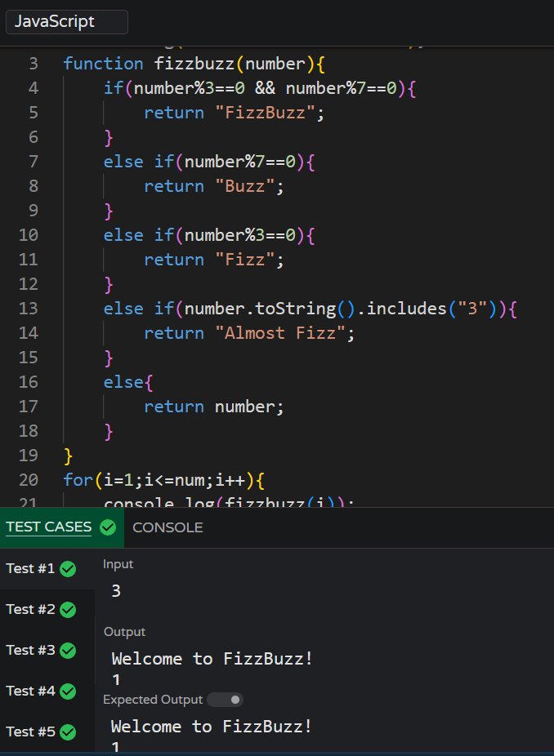Click the includes("3") condition line
Image resolution: width=554 pixels, height=756 pixels.
coord(311,309)
